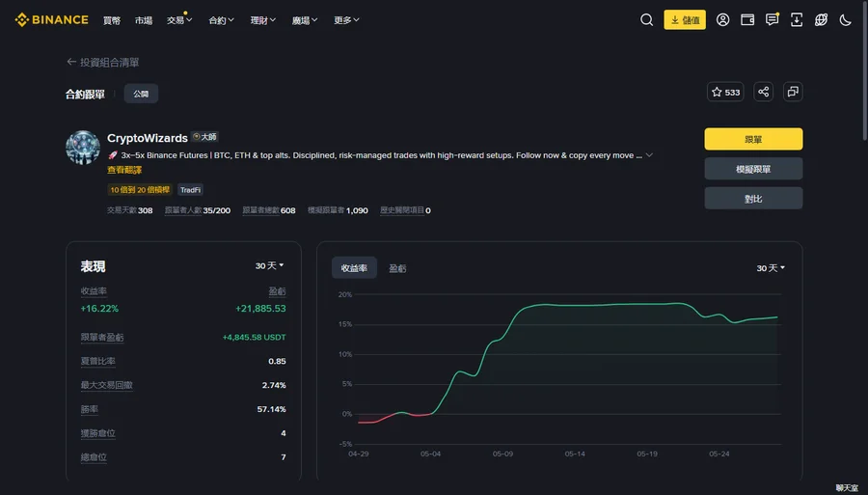
Task: Expand the trader description chevron
Action: coord(649,155)
